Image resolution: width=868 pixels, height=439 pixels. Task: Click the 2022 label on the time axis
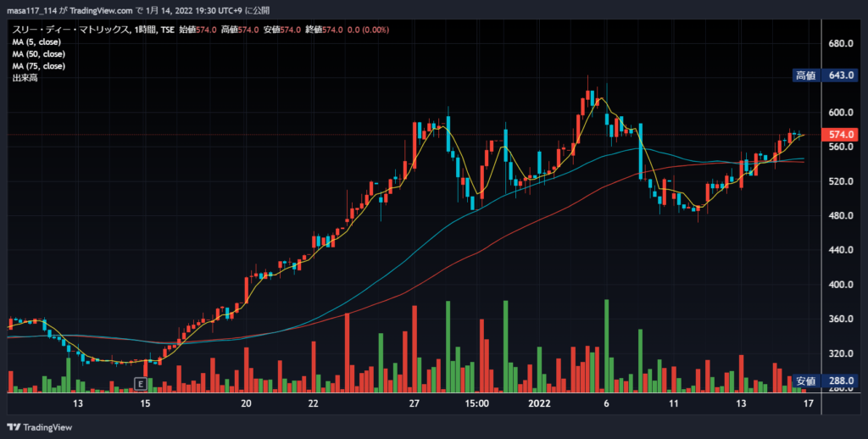(x=539, y=403)
